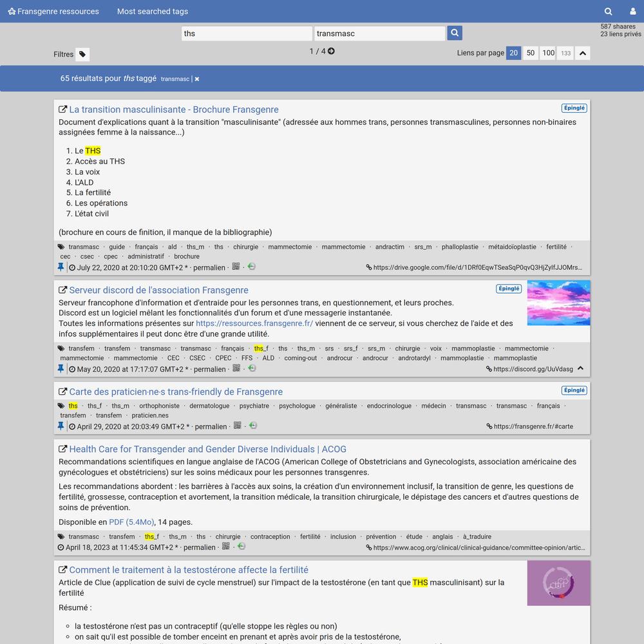The height and width of the screenshot is (644, 644).
Task: Go to next page arrow beside 1 / 4
Action: coord(331,51)
